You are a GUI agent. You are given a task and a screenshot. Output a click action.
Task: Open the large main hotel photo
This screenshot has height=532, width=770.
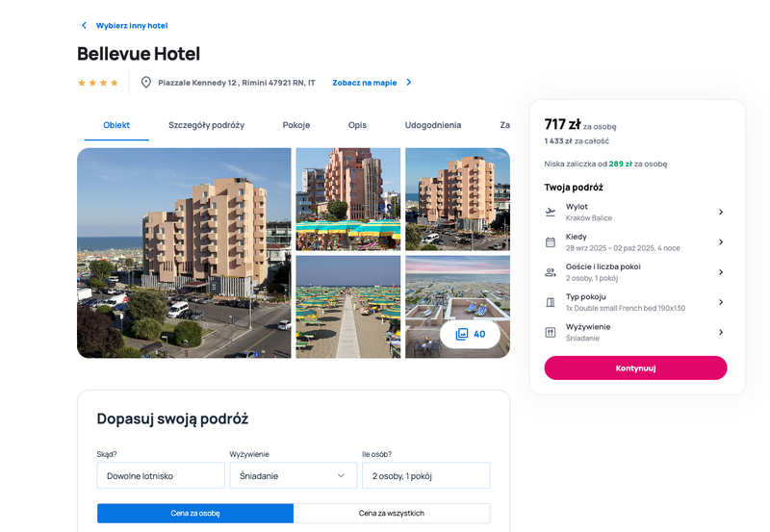point(184,253)
